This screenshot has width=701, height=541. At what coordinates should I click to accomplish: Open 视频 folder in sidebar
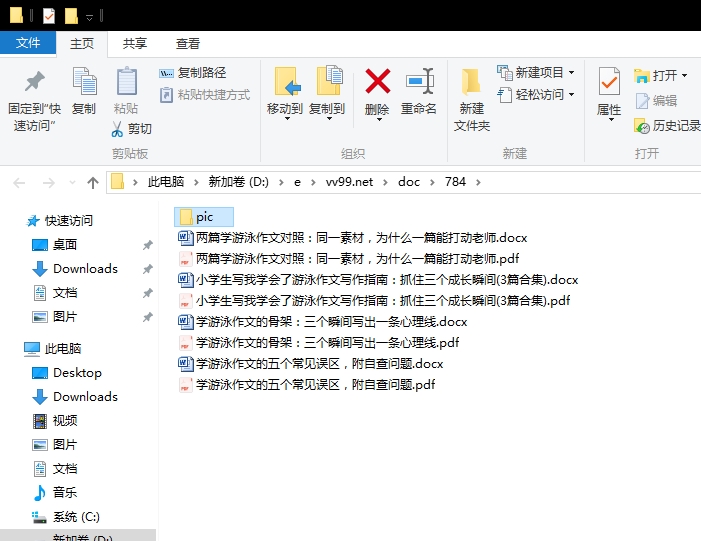pyautogui.click(x=55, y=421)
